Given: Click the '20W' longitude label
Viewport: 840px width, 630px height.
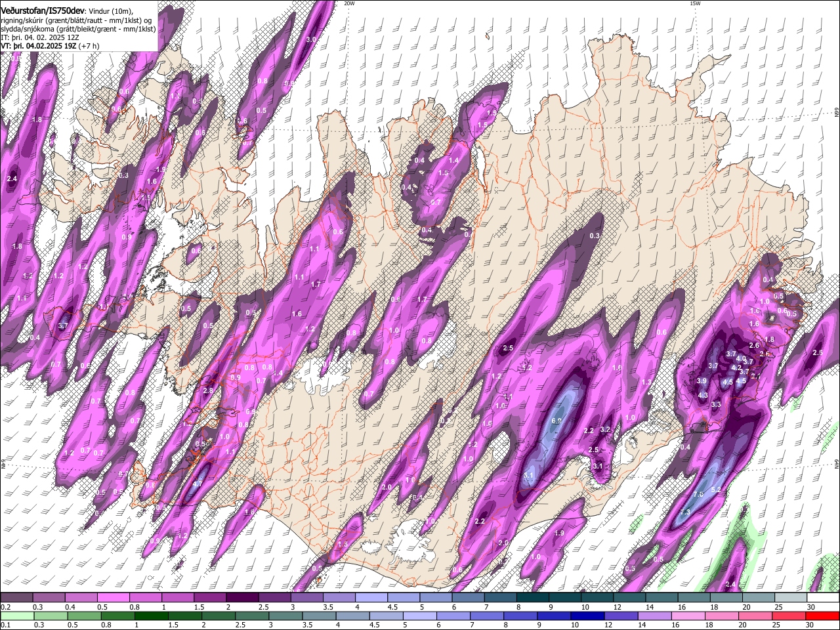Looking at the screenshot, I should click(x=349, y=3).
